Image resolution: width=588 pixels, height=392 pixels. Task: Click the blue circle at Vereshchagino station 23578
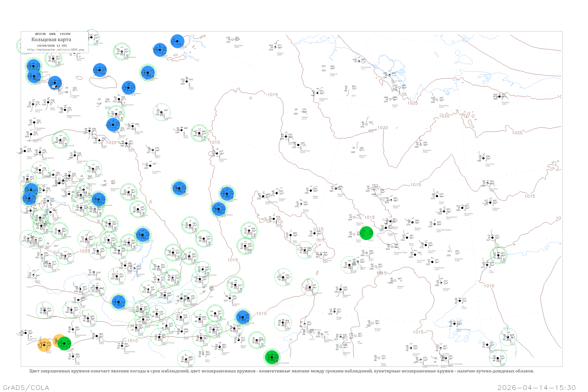(x=129, y=88)
